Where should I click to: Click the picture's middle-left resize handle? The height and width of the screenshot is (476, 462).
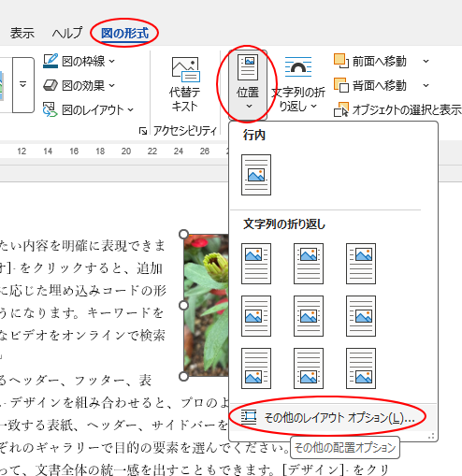click(x=184, y=306)
